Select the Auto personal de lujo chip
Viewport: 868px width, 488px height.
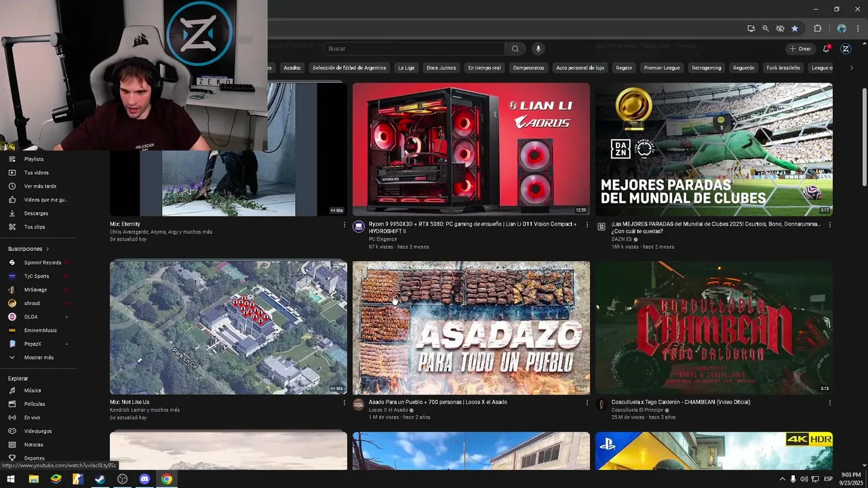click(580, 68)
